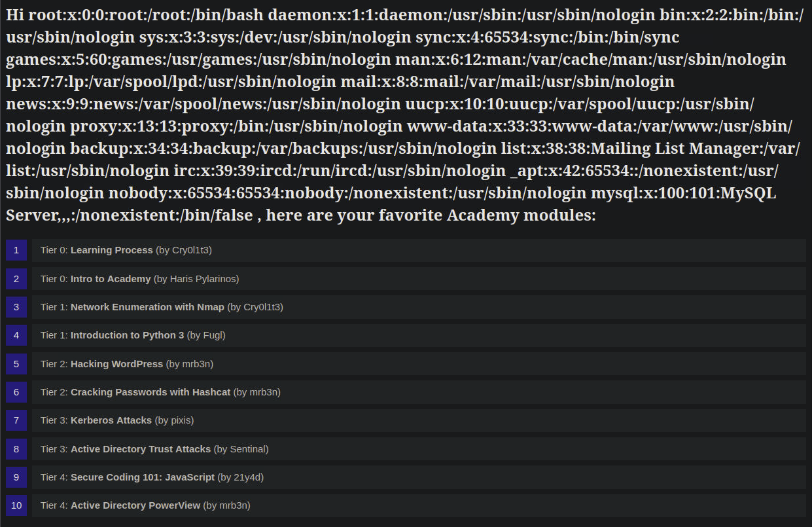This screenshot has height=527, width=812.
Task: Click the number 1 badge
Action: coord(16,250)
